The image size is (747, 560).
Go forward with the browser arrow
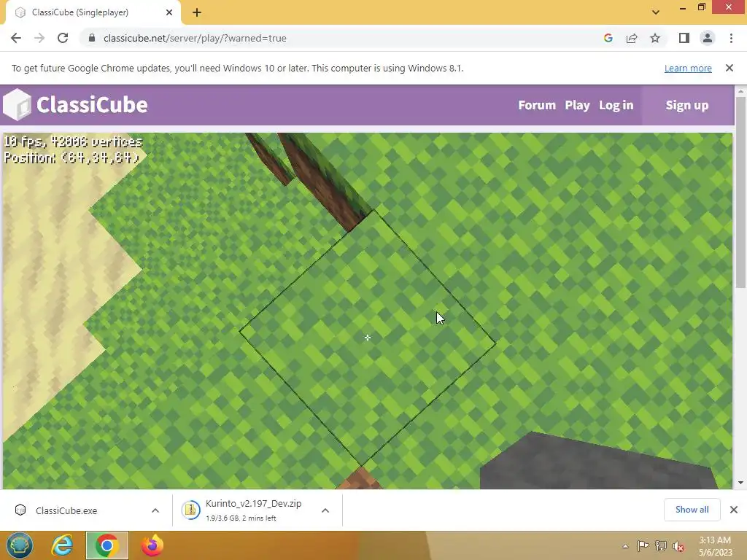point(39,38)
